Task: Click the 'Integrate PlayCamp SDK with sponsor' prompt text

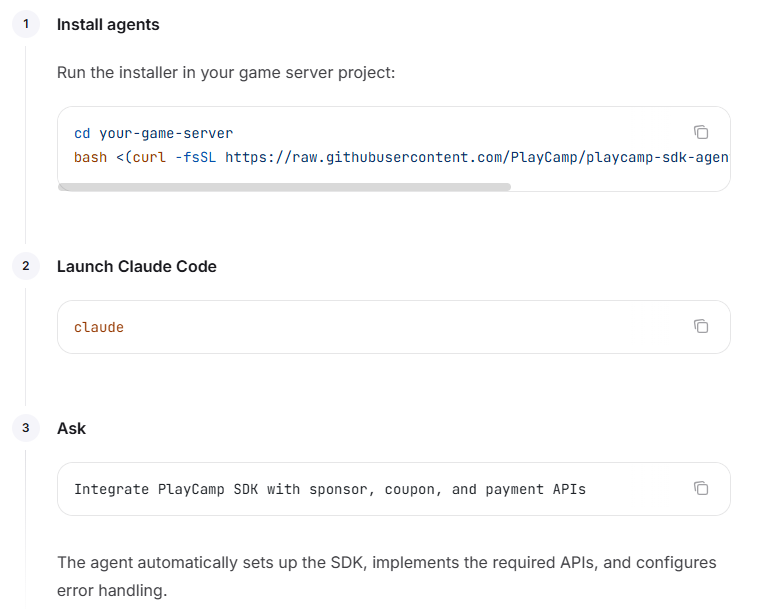Action: pyautogui.click(x=330, y=490)
